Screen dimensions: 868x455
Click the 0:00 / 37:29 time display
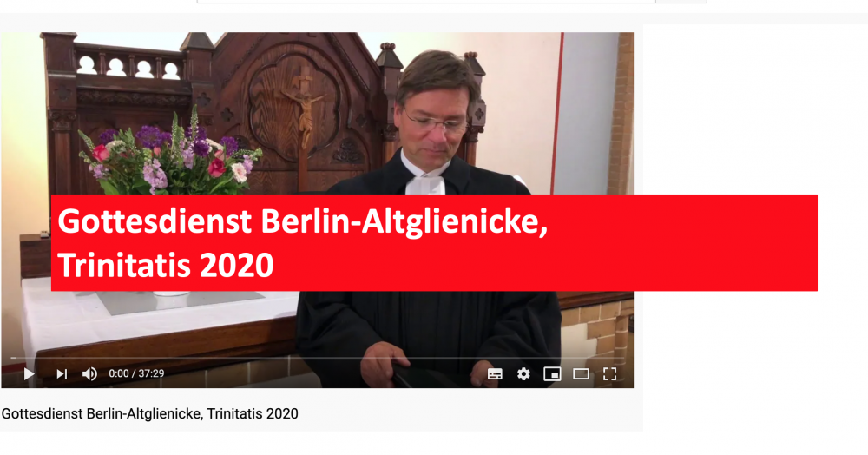coord(136,373)
